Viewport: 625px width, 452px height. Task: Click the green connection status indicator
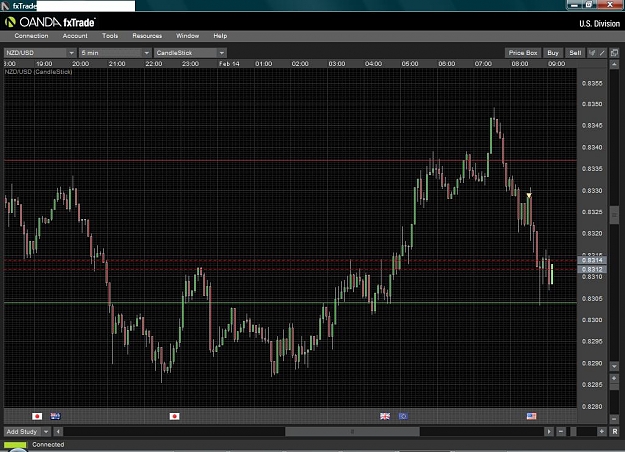coord(15,445)
